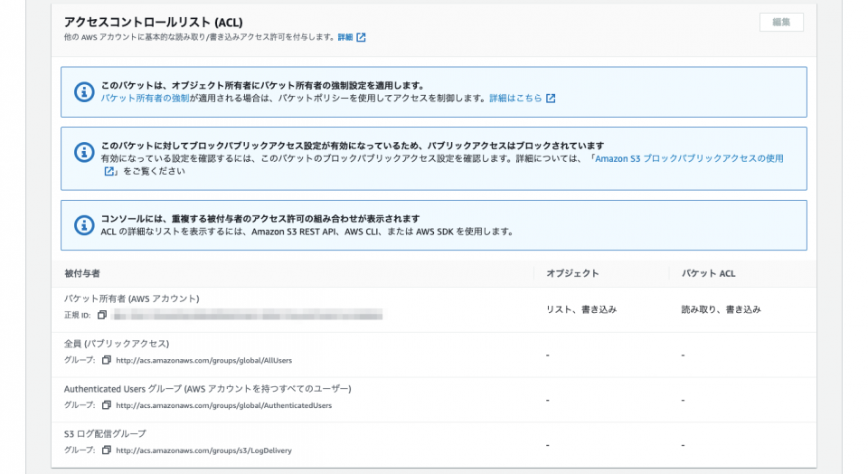Click http://acs.amazonaws.com/groups/global/AllUsers text
Image resolution: width=868 pixels, height=474 pixels.
[203, 360]
